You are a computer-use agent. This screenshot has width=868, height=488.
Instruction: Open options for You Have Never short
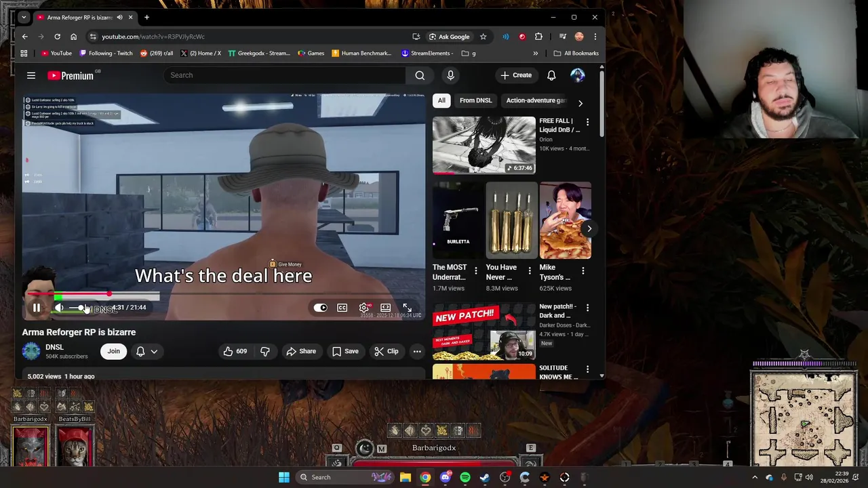(x=530, y=270)
